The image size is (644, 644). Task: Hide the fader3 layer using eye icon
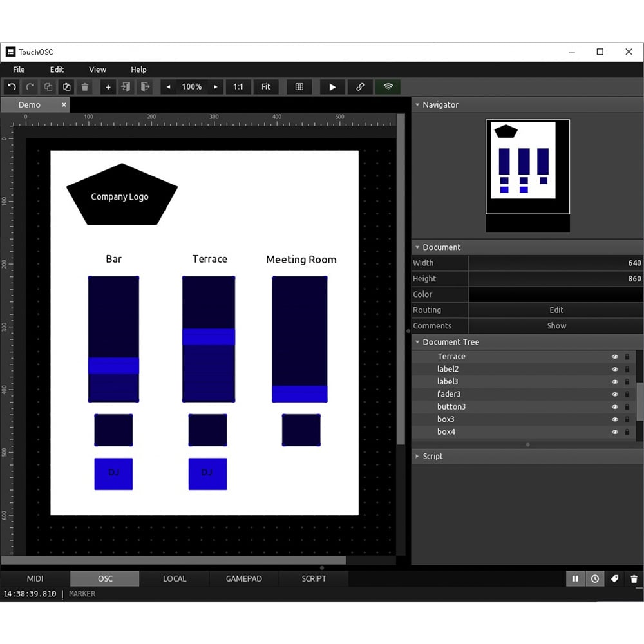614,394
